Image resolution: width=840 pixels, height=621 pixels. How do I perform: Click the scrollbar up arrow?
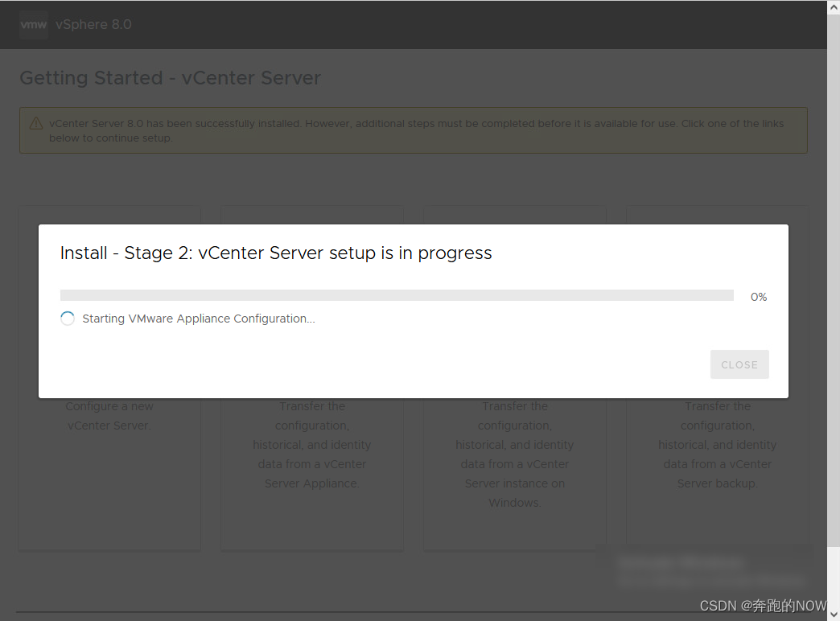834,6
